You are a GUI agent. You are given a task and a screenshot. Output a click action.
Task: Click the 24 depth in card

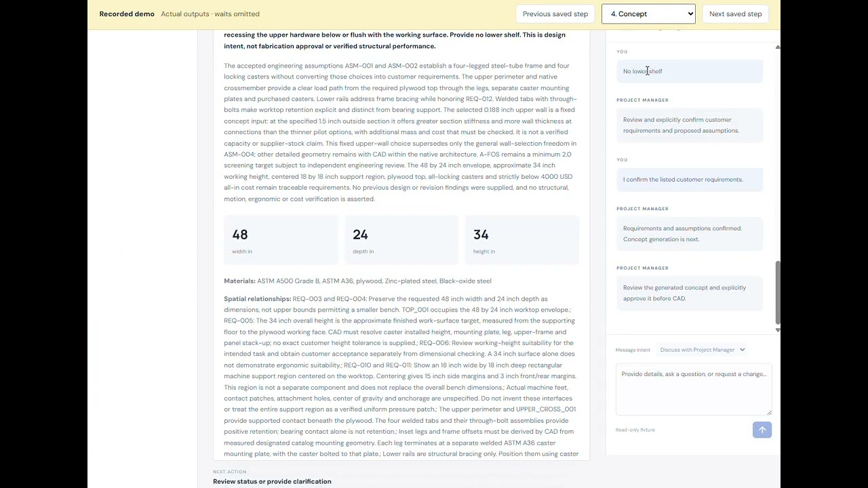(x=401, y=240)
